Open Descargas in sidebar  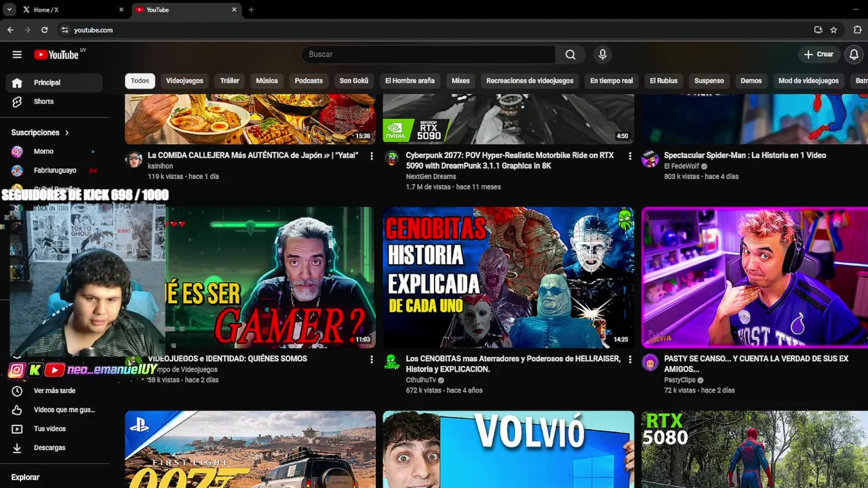coord(54,448)
